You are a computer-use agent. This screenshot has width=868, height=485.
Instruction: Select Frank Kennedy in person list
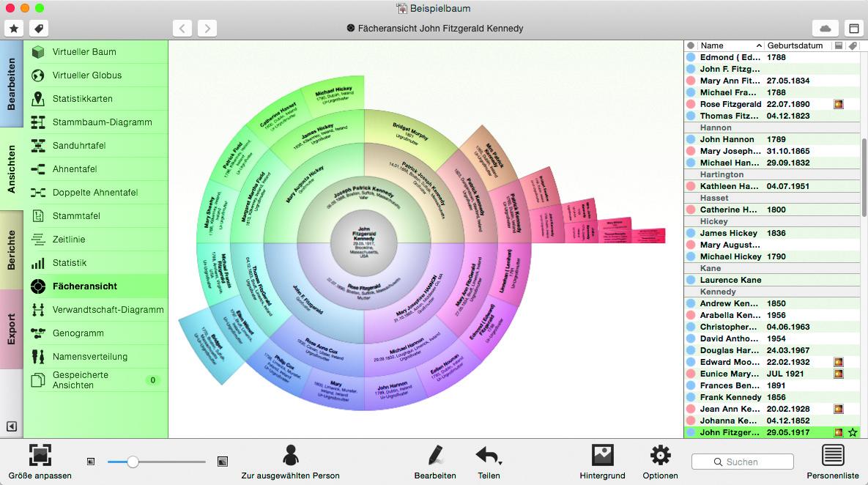(x=772, y=397)
